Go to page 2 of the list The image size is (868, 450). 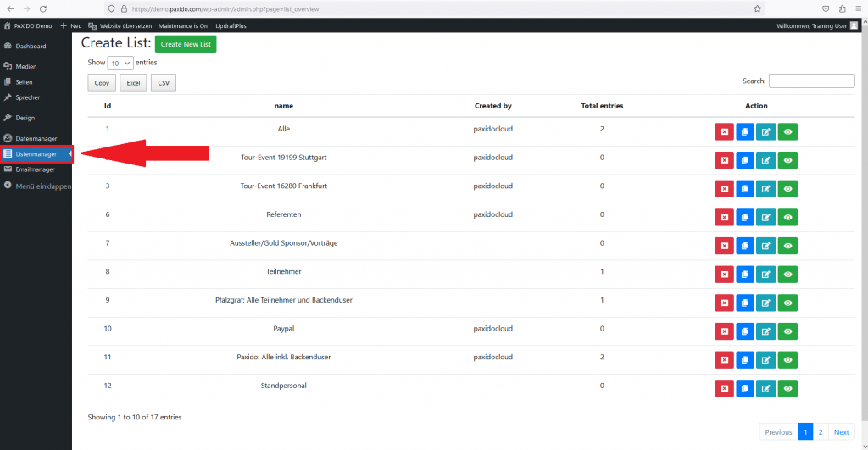[x=821, y=432]
